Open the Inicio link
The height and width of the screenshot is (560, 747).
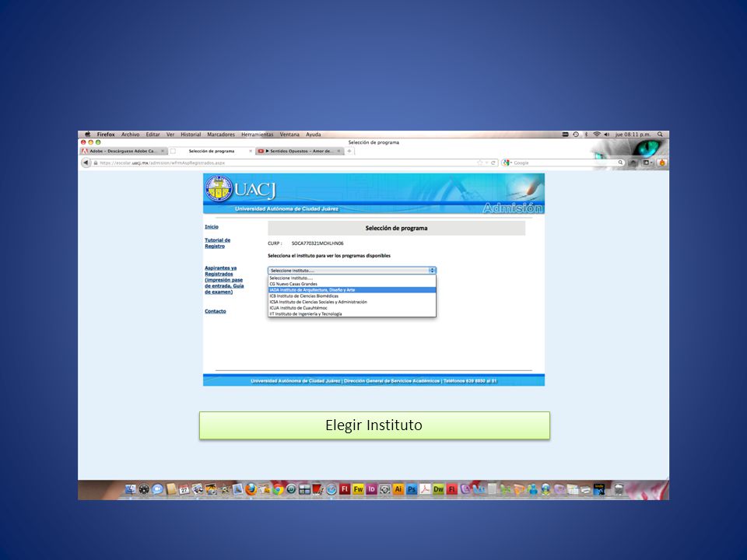click(x=212, y=226)
